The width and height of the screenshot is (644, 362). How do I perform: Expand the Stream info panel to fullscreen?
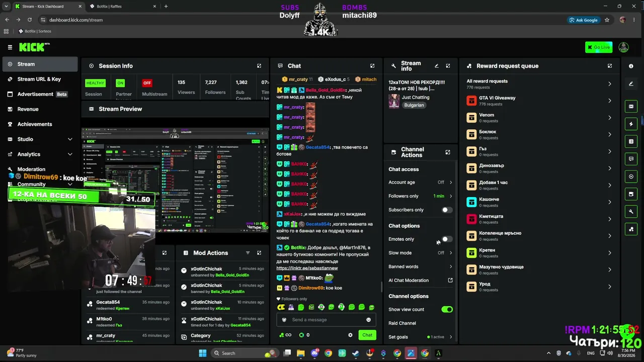click(448, 66)
